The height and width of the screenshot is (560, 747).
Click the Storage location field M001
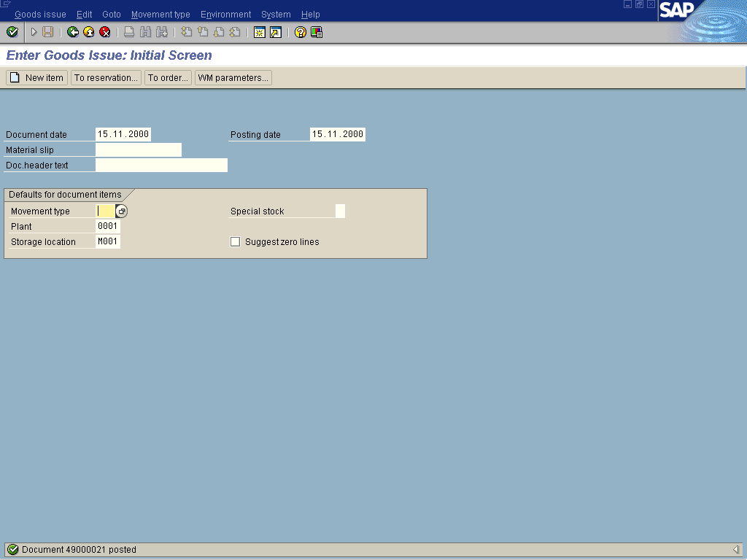tap(108, 241)
